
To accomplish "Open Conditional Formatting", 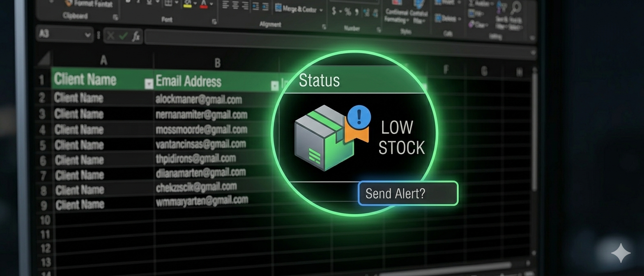I will (396, 11).
